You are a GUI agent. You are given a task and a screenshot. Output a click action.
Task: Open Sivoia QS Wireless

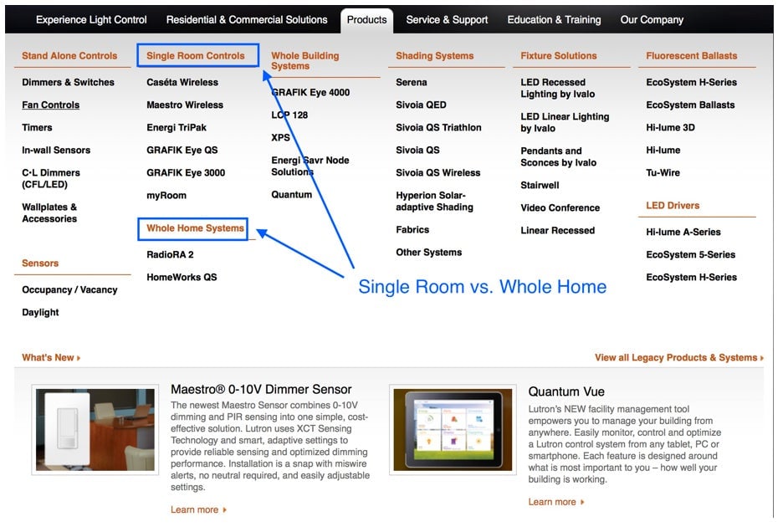(438, 173)
